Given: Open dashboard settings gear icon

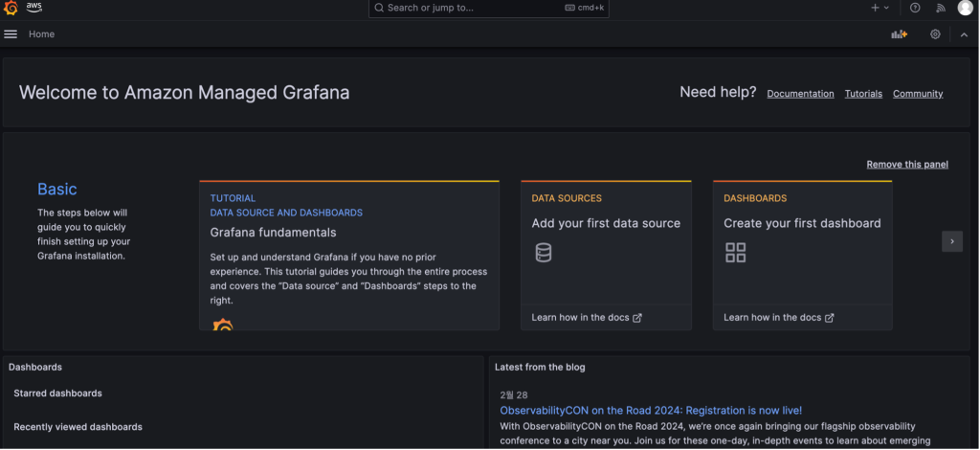Looking at the screenshot, I should tap(935, 34).
